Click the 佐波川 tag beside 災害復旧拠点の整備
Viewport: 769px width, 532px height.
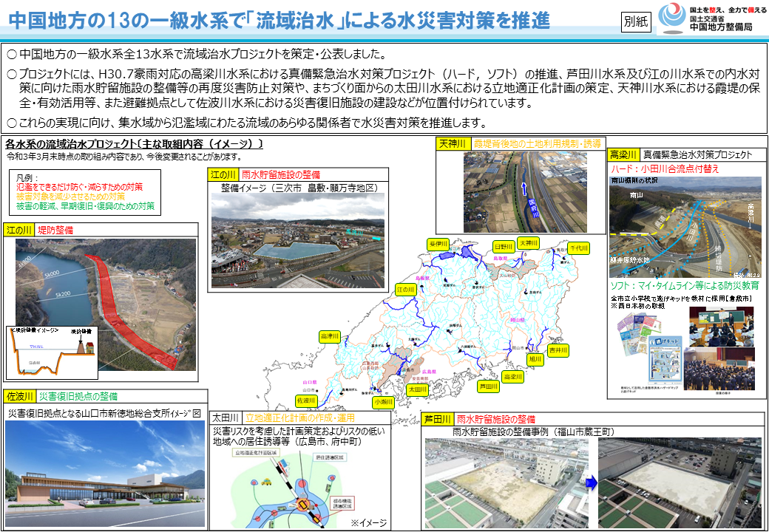[x=20, y=396]
